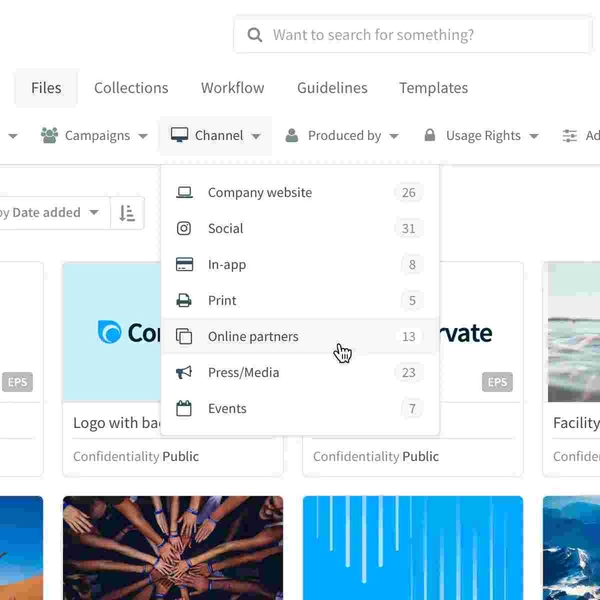Click the Channel monitor icon
The height and width of the screenshot is (600, 600).
(179, 135)
